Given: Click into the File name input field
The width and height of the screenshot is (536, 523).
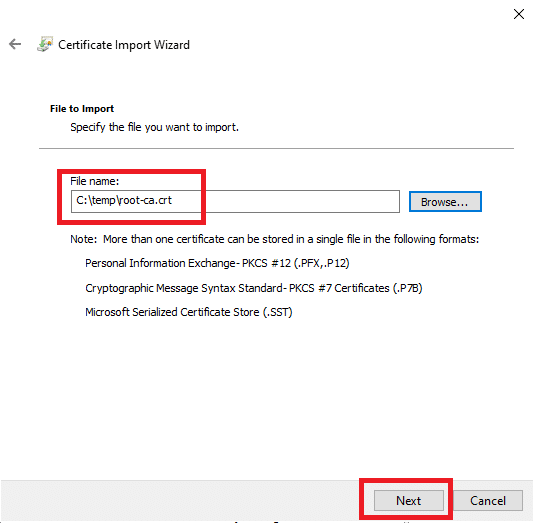Looking at the screenshot, I should point(235,201).
